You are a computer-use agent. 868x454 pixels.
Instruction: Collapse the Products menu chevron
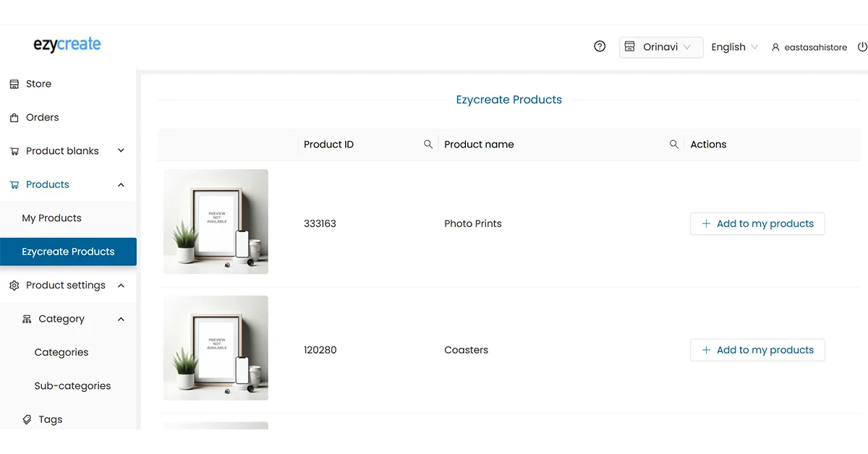[121, 184]
